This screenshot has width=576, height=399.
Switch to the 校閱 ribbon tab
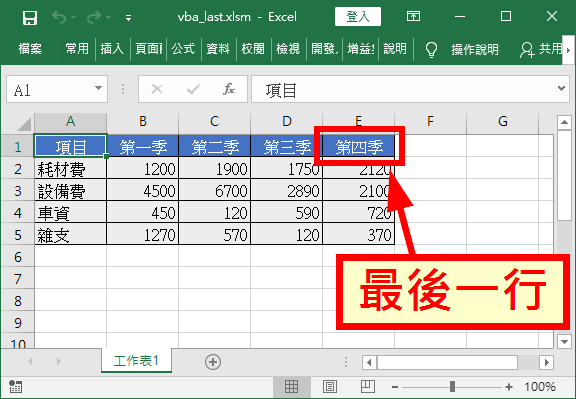253,48
